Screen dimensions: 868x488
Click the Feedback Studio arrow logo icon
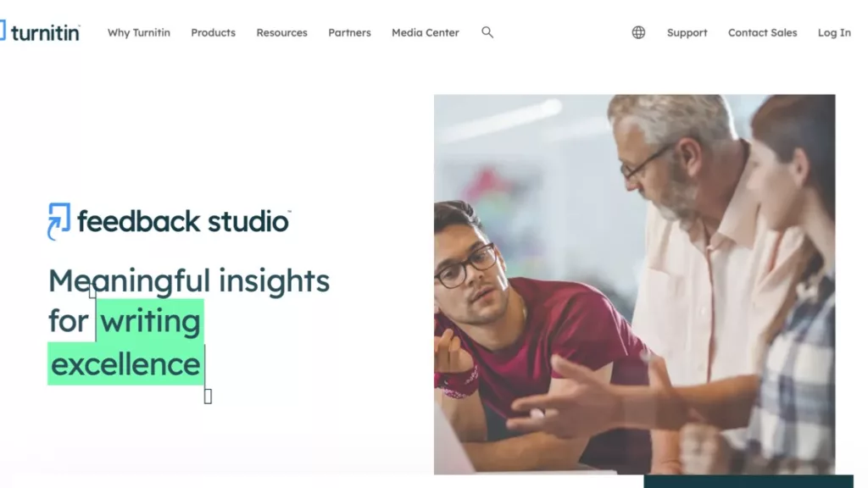pyautogui.click(x=58, y=221)
